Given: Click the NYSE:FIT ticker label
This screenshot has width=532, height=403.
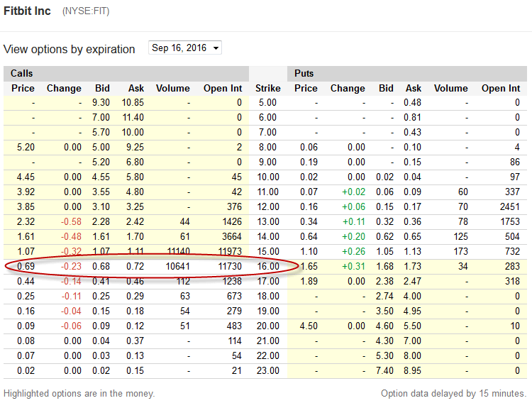Looking at the screenshot, I should pyautogui.click(x=86, y=11).
